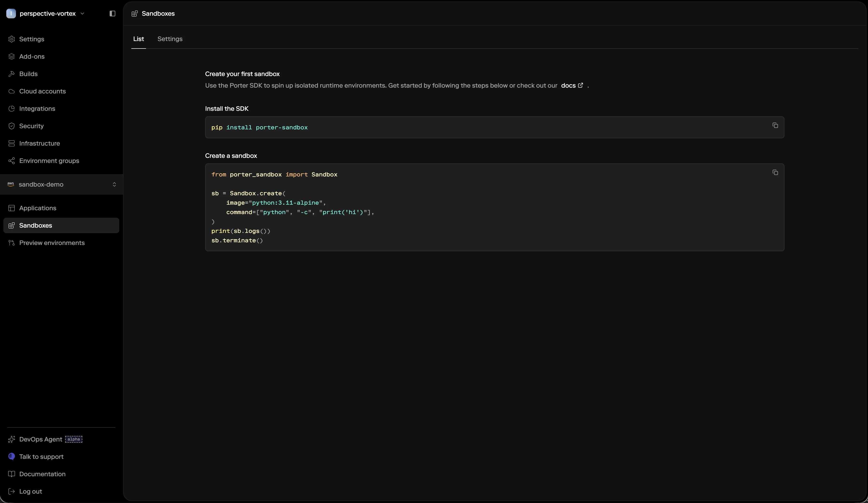This screenshot has width=868, height=503.
Task: Collapse the sidebar with panel toggle icon
Action: [x=112, y=14]
